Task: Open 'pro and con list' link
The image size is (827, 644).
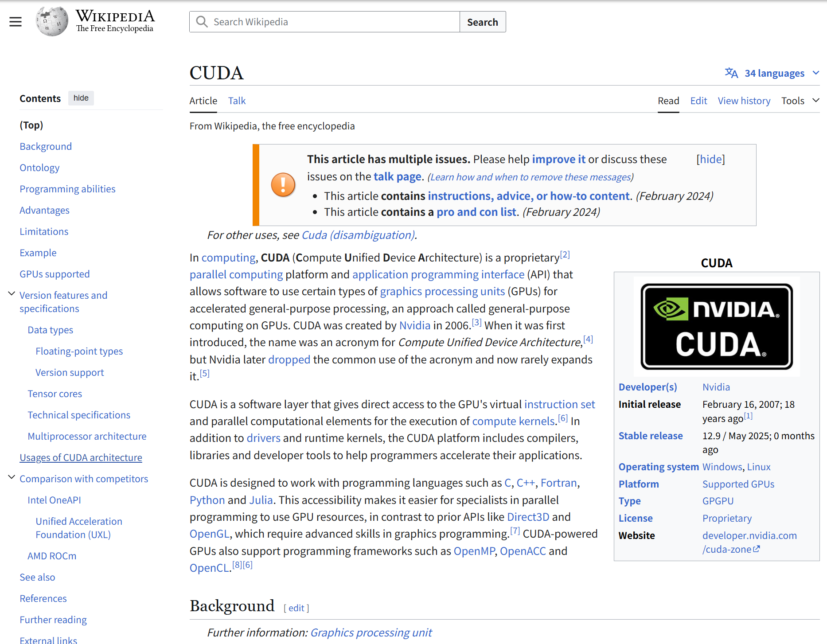Action: click(476, 212)
